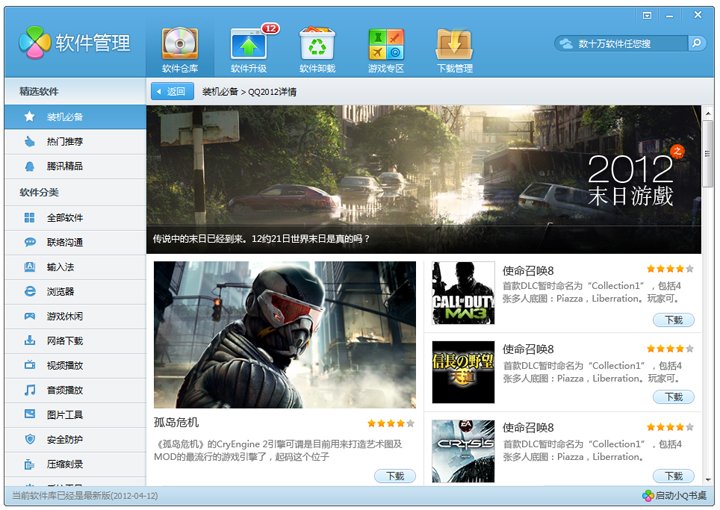Open the title bar dropdown menu button
This screenshot has height=510, width=720.
click(x=647, y=15)
